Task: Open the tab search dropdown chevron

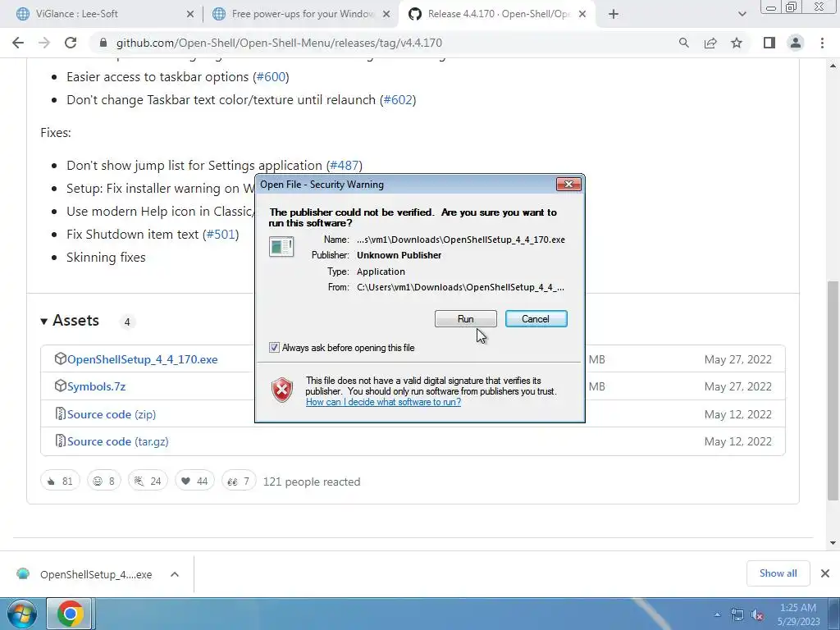Action: point(742,15)
